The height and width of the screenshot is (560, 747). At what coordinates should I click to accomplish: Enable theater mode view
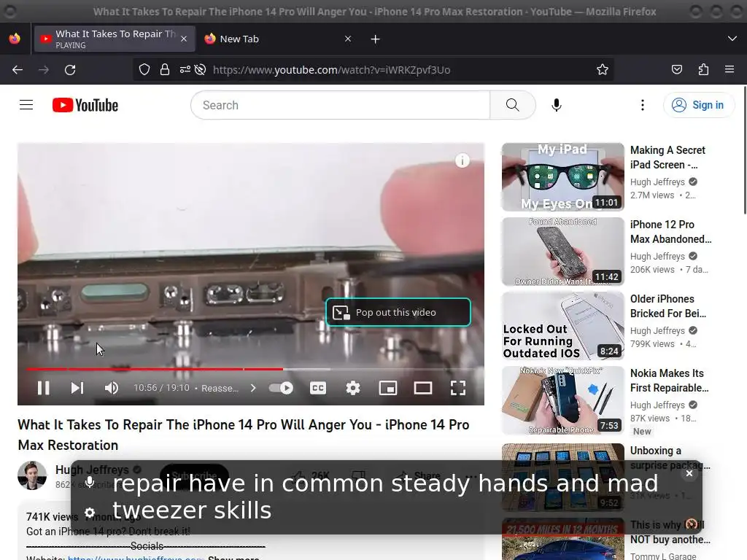point(423,388)
